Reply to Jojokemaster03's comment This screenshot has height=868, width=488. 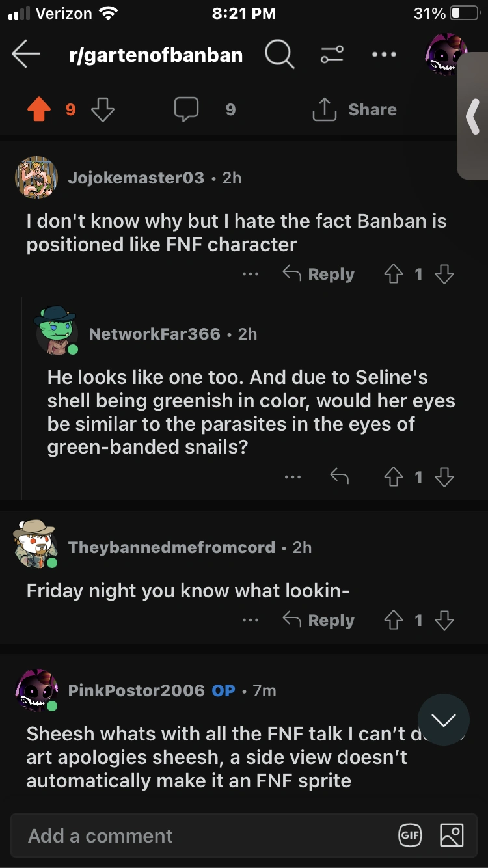click(319, 275)
